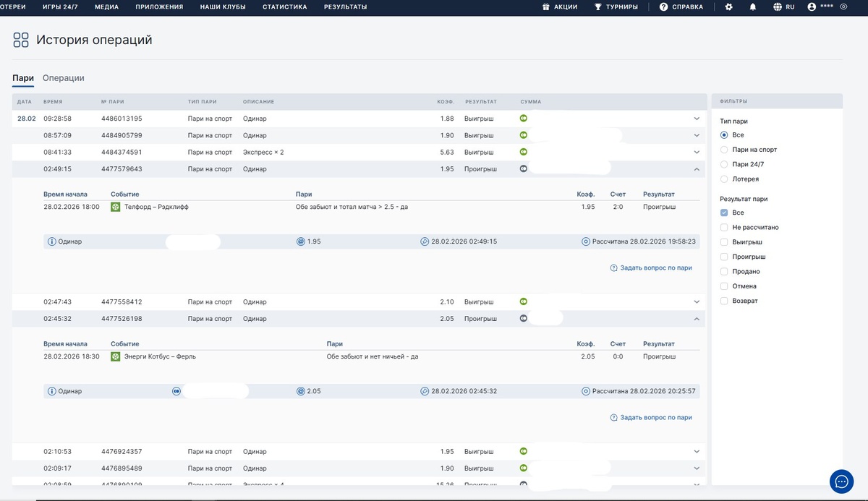This screenshot has height=501, width=868.
Task: Collapse bet 4477526198 row chevron
Action: [697, 319]
